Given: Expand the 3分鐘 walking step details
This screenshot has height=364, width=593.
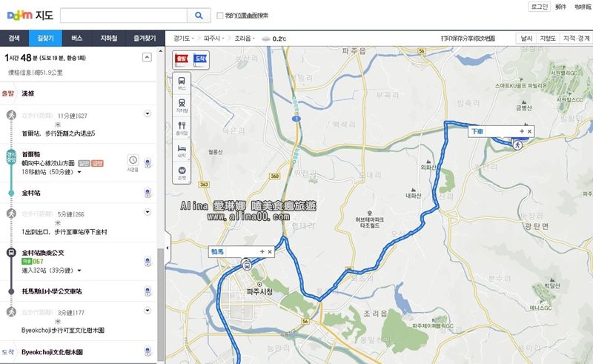Looking at the screenshot, I should coord(148,311).
